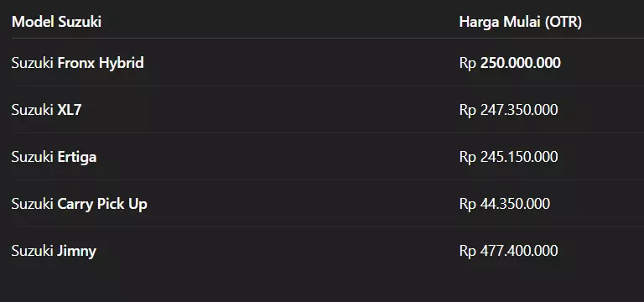Click the Model Suzuki column header
Viewport: 644px width, 302px height.
56,22
